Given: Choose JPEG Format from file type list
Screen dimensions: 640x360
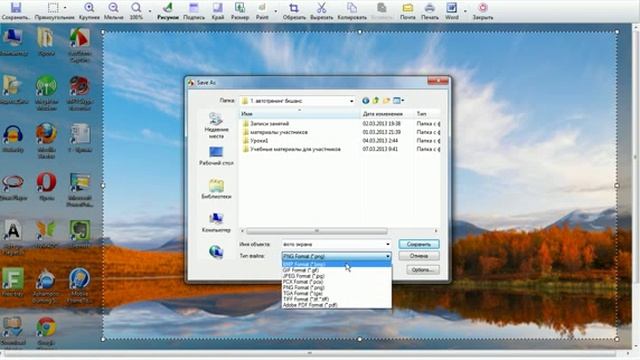Looking at the screenshot, I should [x=337, y=276].
